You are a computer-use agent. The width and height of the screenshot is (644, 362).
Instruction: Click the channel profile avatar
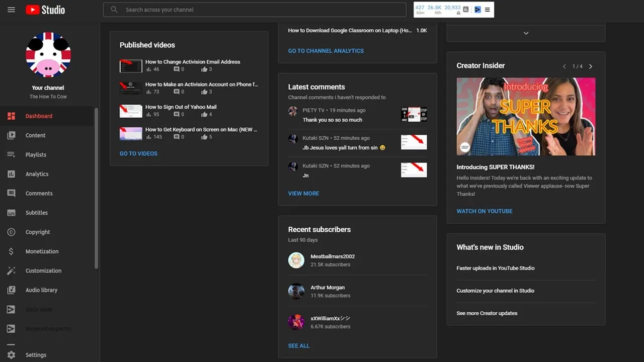pos(48,54)
